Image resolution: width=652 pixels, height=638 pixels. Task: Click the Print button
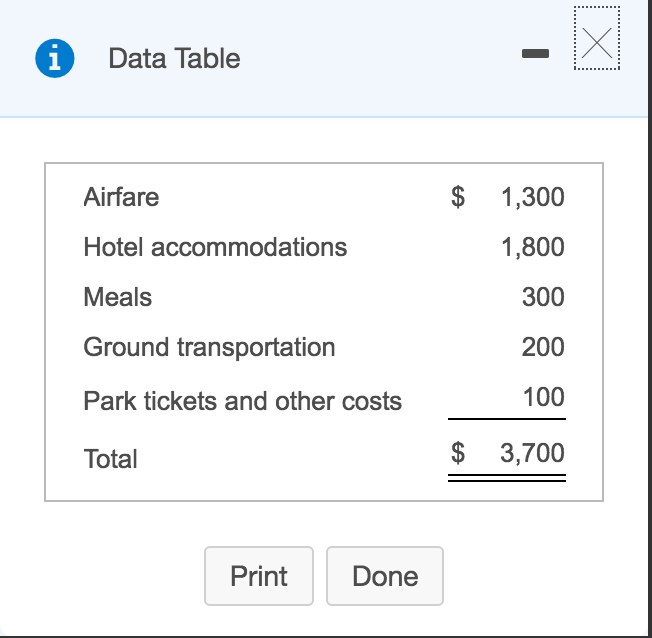tap(259, 576)
